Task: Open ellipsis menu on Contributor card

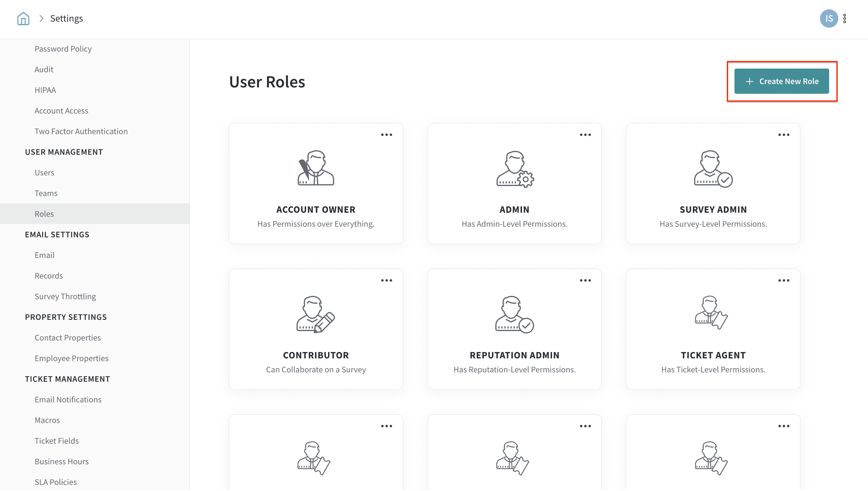Action: click(x=386, y=281)
